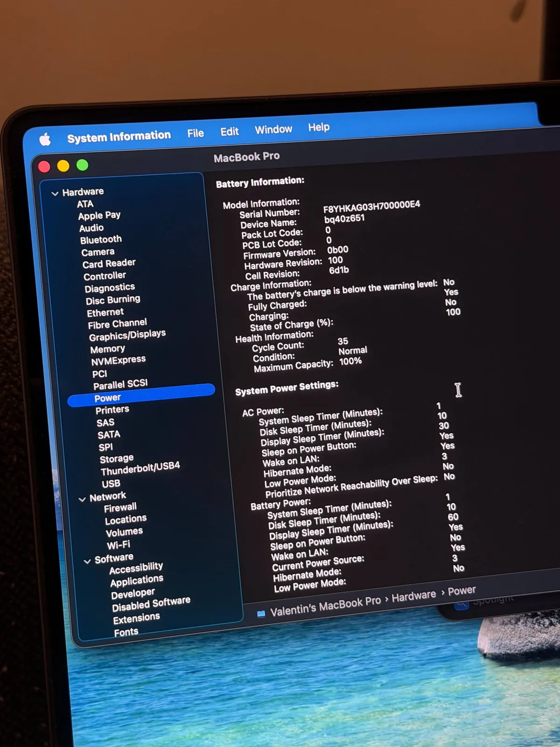Open the Edit menu
The image size is (560, 747).
click(229, 132)
